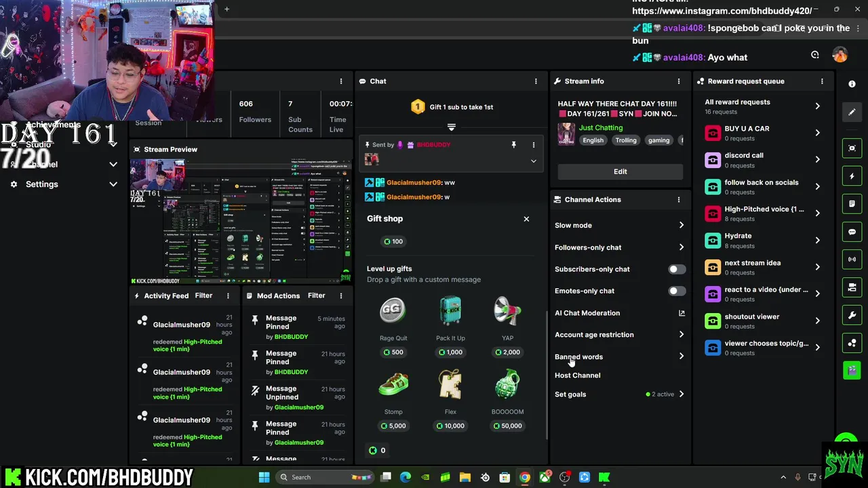Open pinned message three-dot menu
Screen dimensions: 868x488
pyautogui.click(x=533, y=144)
